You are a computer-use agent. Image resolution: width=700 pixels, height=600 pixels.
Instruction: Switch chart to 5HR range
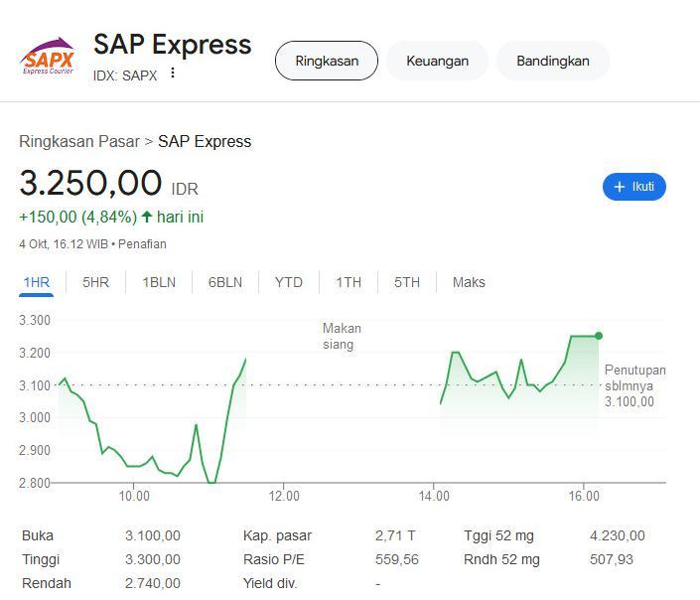[x=95, y=282]
